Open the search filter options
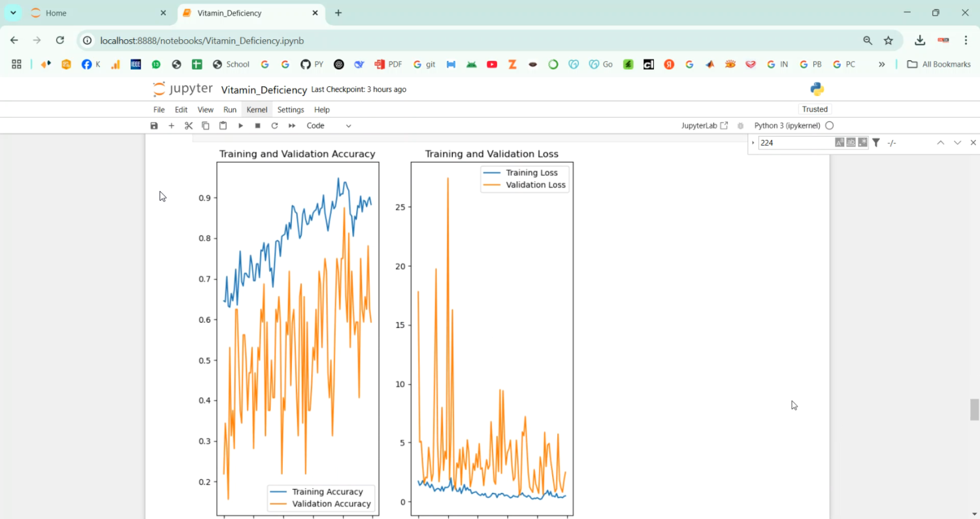The image size is (980, 519). (876, 142)
